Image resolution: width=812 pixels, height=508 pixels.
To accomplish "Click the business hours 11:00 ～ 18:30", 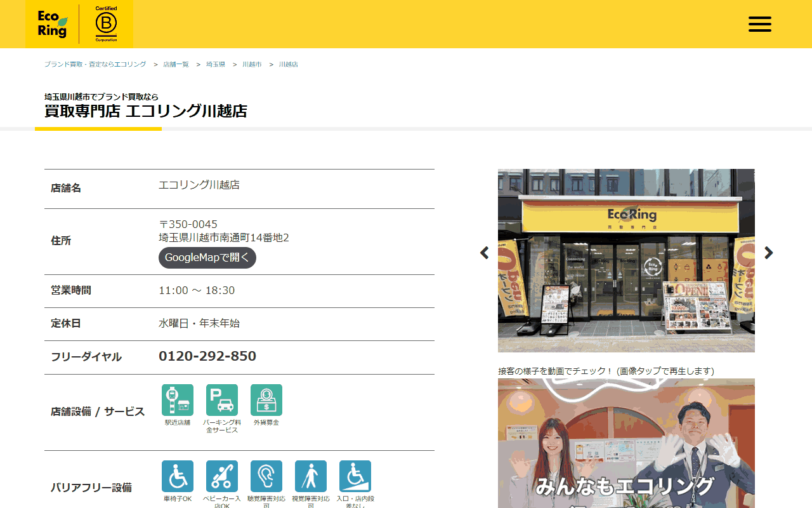I will pos(197,290).
